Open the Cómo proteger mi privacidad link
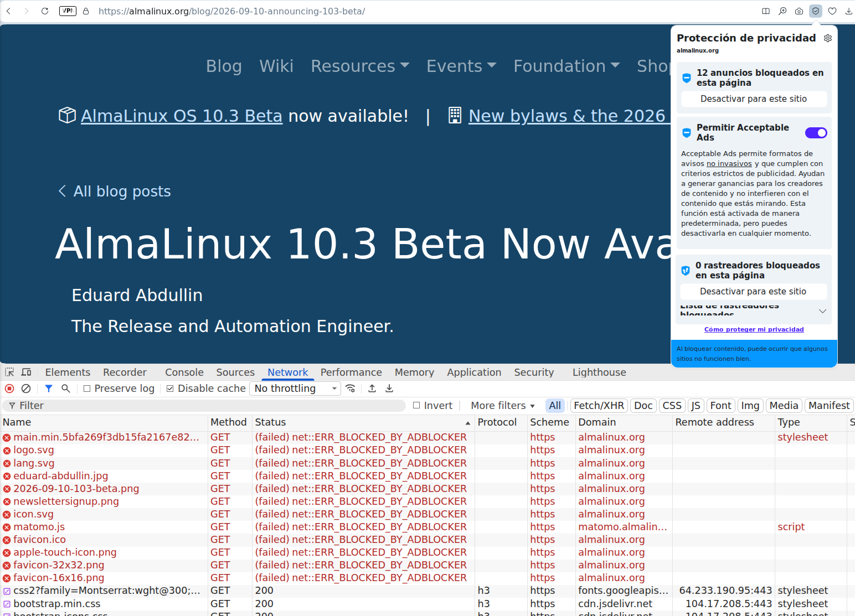Viewport: 855px width, 616px height. pyautogui.click(x=754, y=329)
